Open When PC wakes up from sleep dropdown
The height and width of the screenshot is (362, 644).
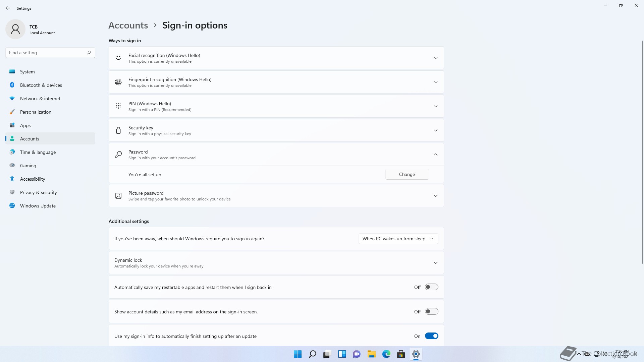[x=398, y=239]
